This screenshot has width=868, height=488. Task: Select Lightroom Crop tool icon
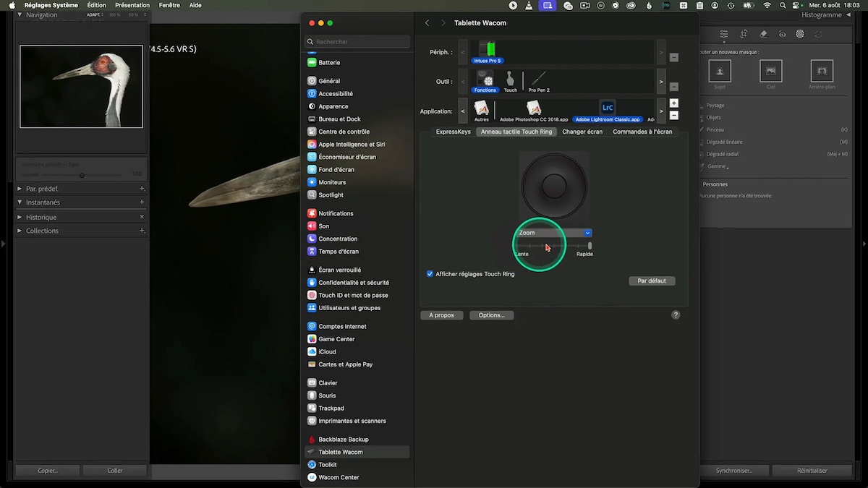click(744, 34)
